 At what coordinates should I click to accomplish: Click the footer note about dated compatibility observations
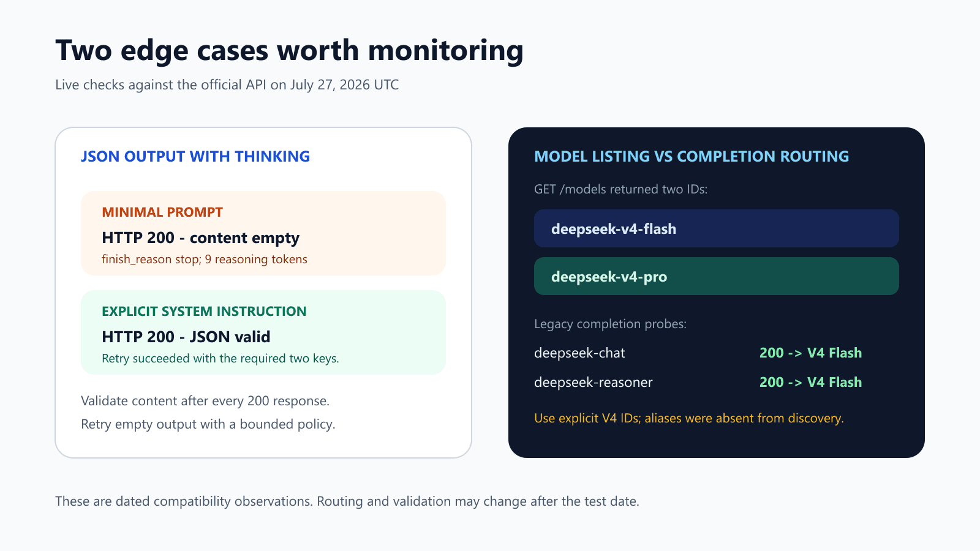[x=347, y=501]
